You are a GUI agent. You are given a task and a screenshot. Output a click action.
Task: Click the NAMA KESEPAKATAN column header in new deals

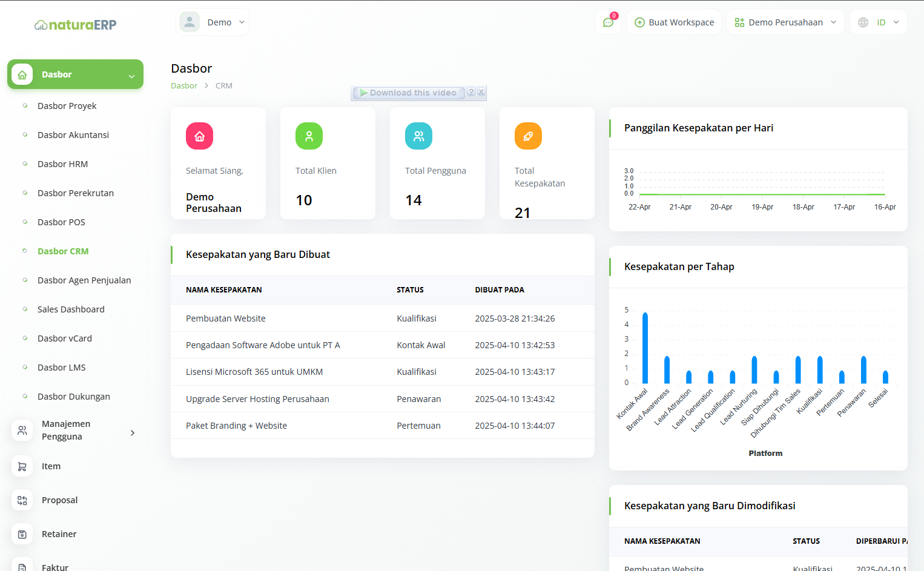pos(224,290)
